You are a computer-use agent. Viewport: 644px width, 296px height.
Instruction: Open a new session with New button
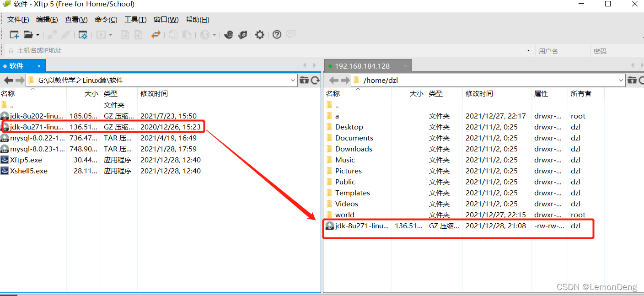pos(14,35)
